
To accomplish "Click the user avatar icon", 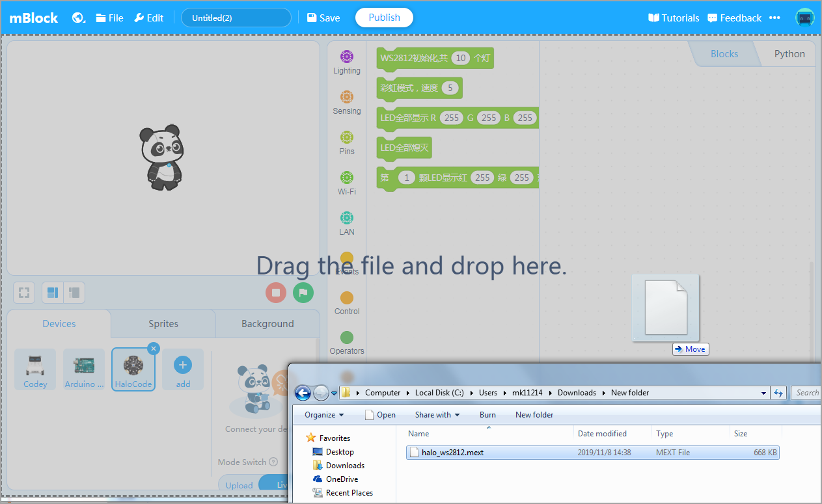I will tap(805, 18).
